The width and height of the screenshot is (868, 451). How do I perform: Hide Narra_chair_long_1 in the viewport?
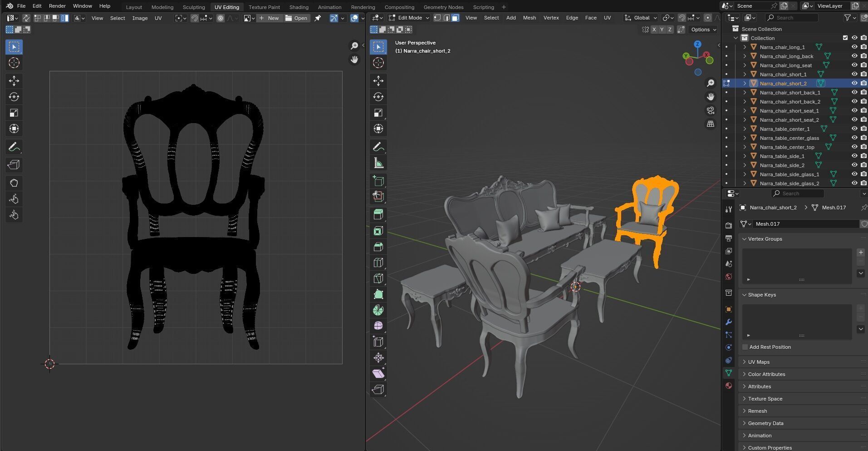tap(854, 47)
